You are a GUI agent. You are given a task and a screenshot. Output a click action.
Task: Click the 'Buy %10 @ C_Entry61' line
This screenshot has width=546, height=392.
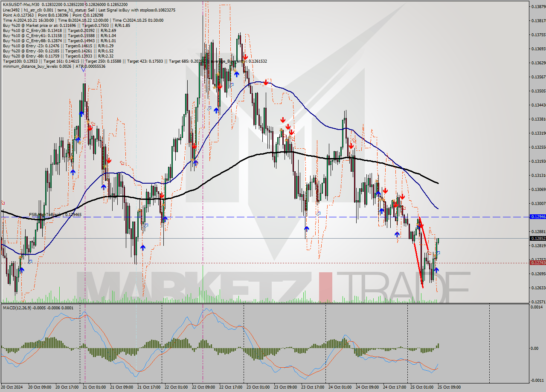coord(59,35)
